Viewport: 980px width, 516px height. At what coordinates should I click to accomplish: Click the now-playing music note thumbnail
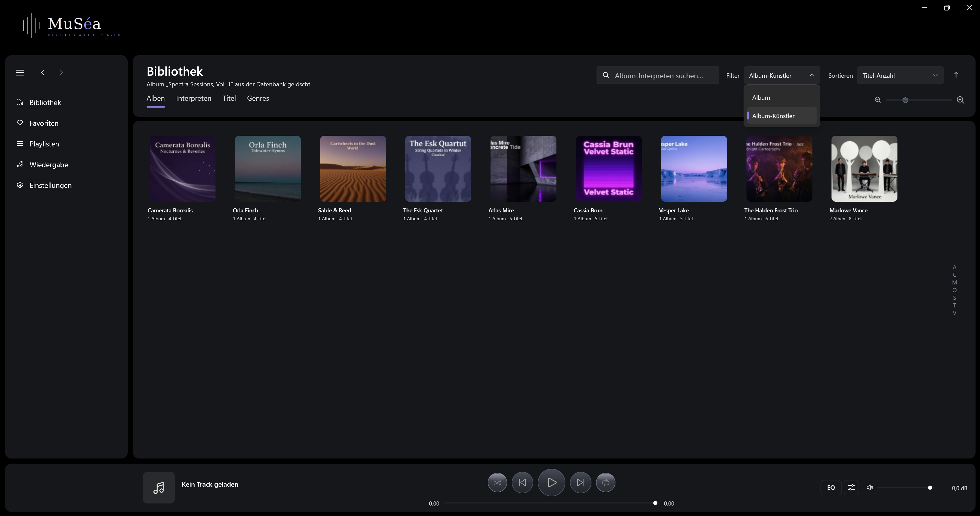coord(159,487)
